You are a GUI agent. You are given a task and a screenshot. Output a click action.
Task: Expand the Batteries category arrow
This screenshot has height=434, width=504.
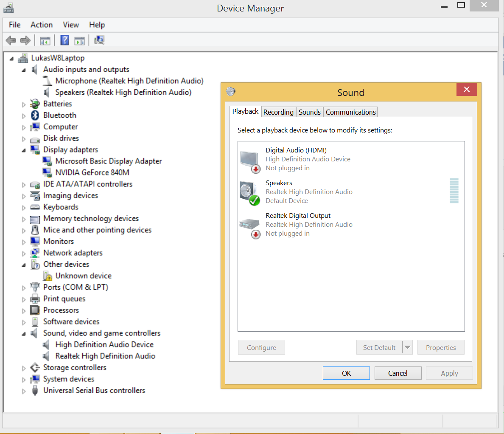23,104
